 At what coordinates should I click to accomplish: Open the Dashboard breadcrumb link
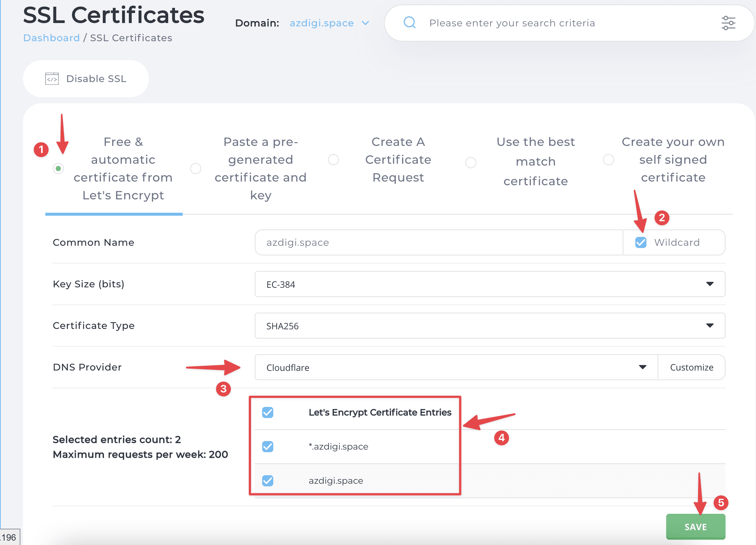[x=51, y=37]
